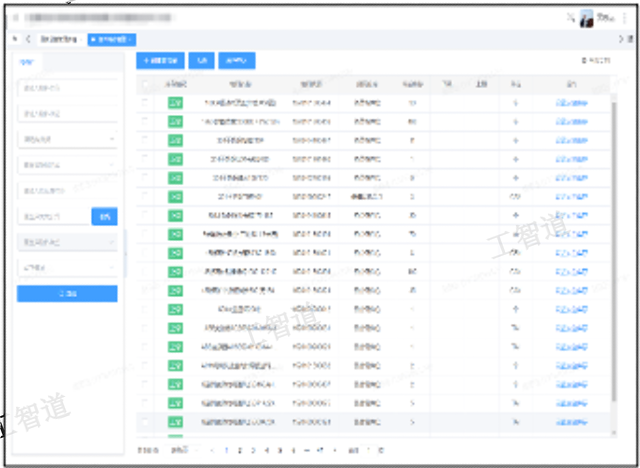Image resolution: width=640 pixels, height=468 pixels.
Task: Click the first text input in filter panel
Action: pos(68,86)
